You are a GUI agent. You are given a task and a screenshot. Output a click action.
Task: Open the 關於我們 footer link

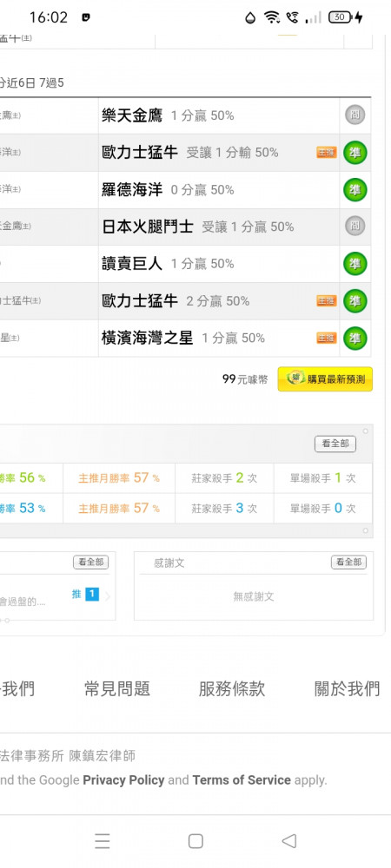(x=348, y=688)
